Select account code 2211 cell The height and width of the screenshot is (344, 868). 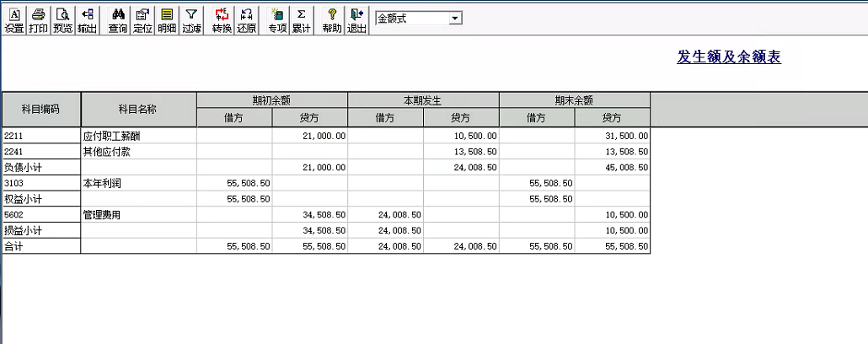coord(41,136)
